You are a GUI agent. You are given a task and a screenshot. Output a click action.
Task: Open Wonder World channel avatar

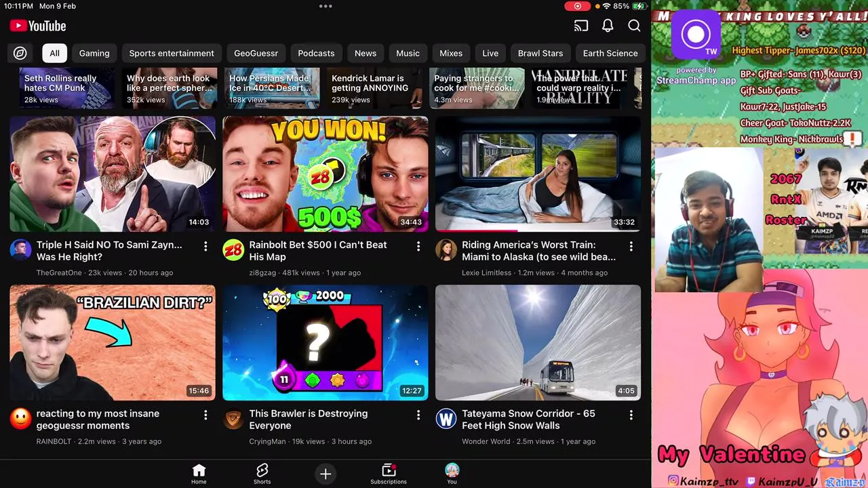(446, 419)
